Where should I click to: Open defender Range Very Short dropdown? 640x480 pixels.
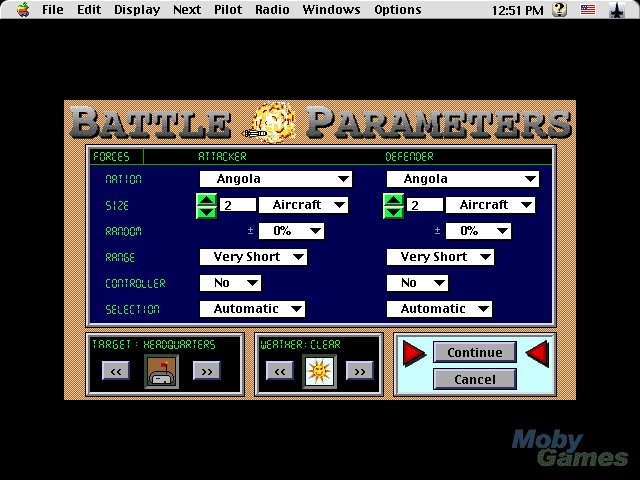tap(440, 257)
